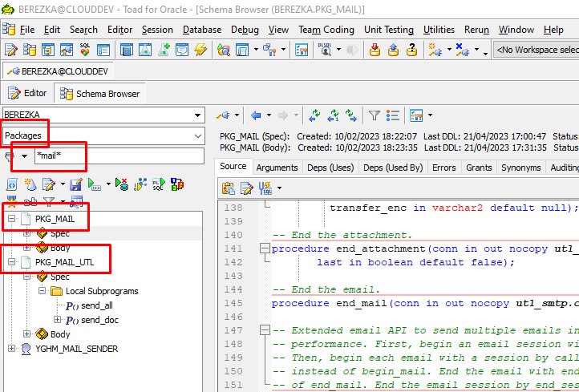579x392 pixels.
Task: Open the Unit Testing menu
Action: click(x=389, y=30)
